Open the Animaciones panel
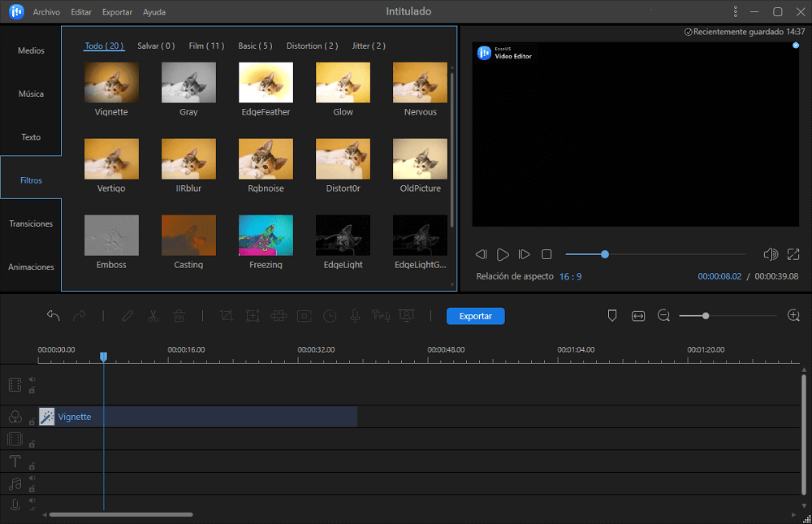The image size is (812, 524). click(x=31, y=266)
